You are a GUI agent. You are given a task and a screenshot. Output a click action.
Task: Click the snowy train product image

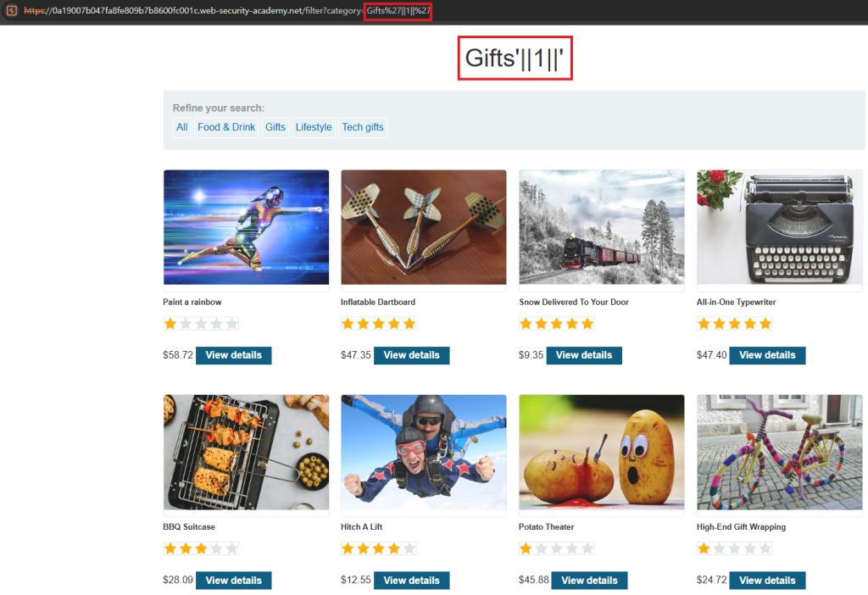(x=602, y=227)
